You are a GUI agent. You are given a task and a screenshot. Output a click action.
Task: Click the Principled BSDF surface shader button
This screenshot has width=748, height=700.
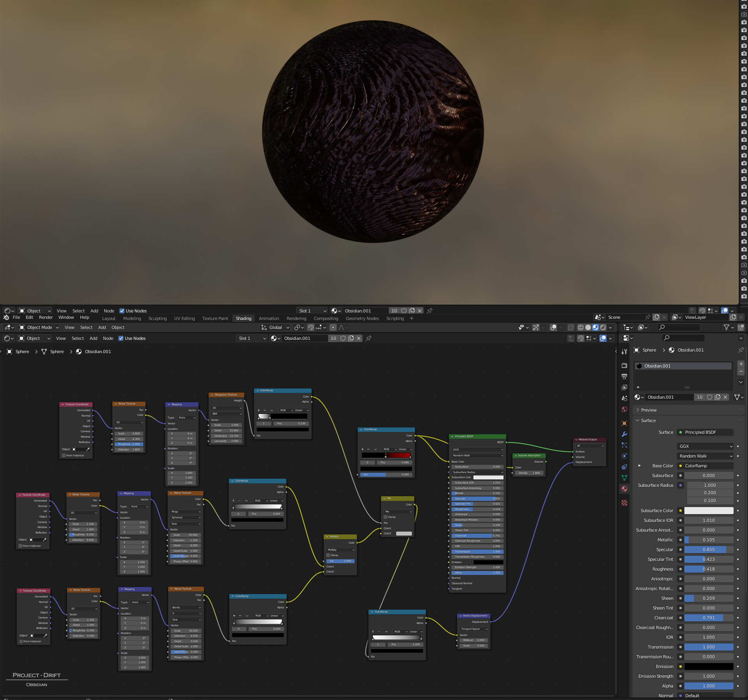706,432
